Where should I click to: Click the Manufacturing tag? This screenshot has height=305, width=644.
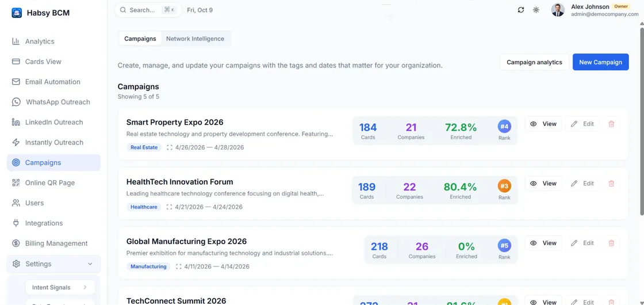pos(148,266)
